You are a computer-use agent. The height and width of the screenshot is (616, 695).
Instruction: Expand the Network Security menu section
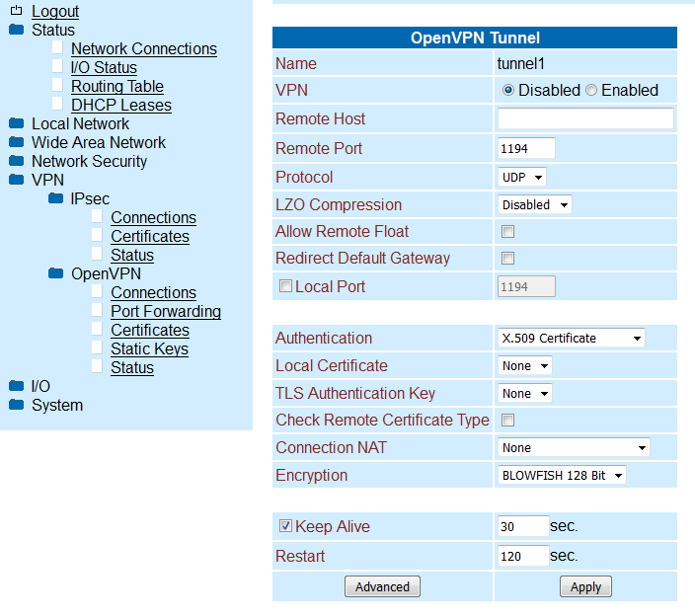89,161
